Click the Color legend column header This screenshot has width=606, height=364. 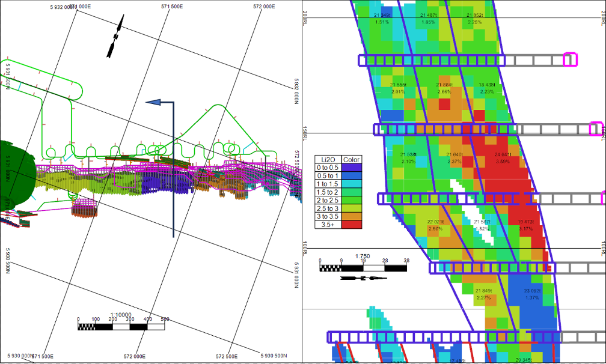point(352,159)
